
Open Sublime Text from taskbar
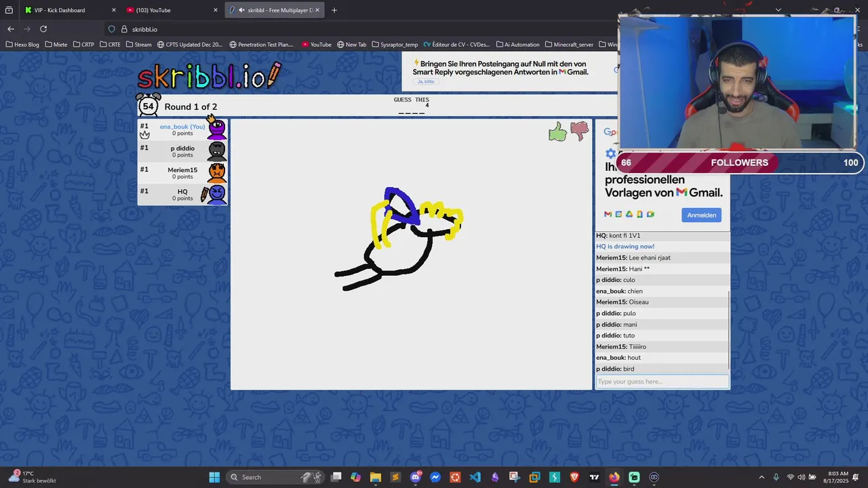click(x=395, y=477)
